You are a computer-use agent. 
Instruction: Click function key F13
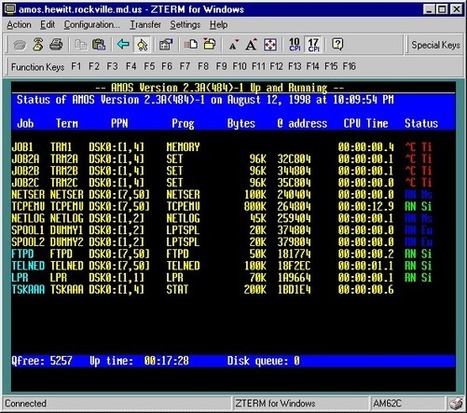pyautogui.click(x=294, y=66)
